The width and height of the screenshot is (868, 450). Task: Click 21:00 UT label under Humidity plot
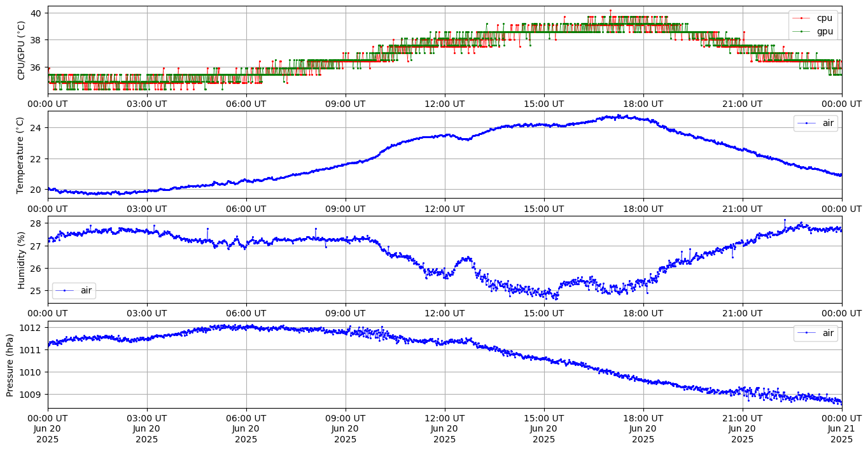743,313
